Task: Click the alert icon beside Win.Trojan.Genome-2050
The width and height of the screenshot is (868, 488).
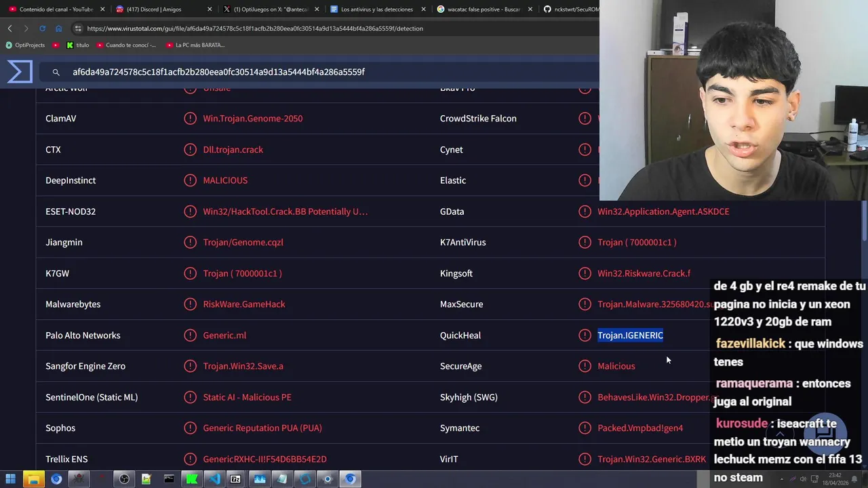Action: point(191,119)
